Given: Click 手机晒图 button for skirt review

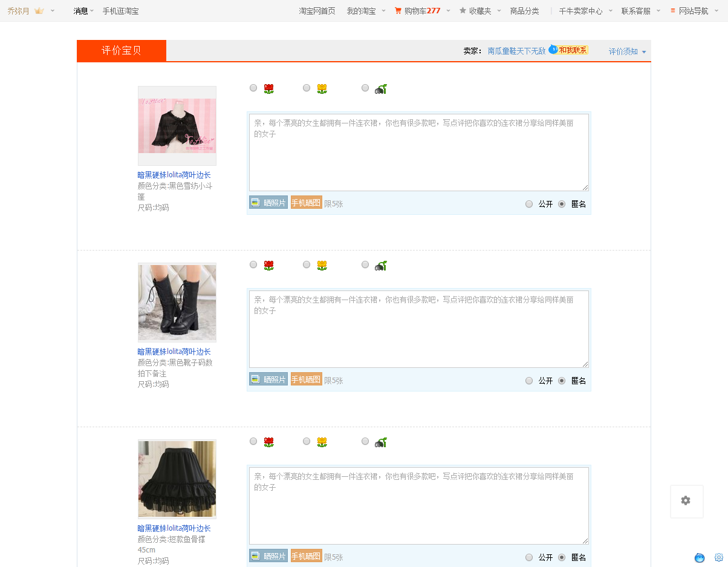Looking at the screenshot, I should tap(306, 556).
